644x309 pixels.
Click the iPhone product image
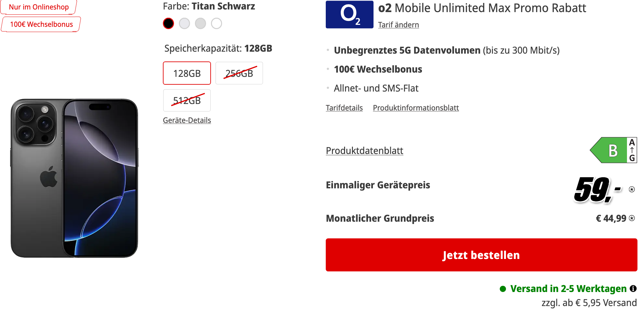(74, 178)
